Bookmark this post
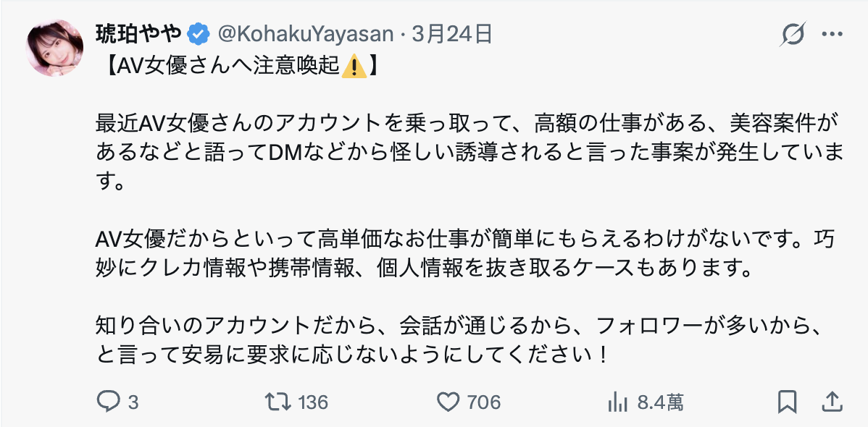 click(x=788, y=402)
